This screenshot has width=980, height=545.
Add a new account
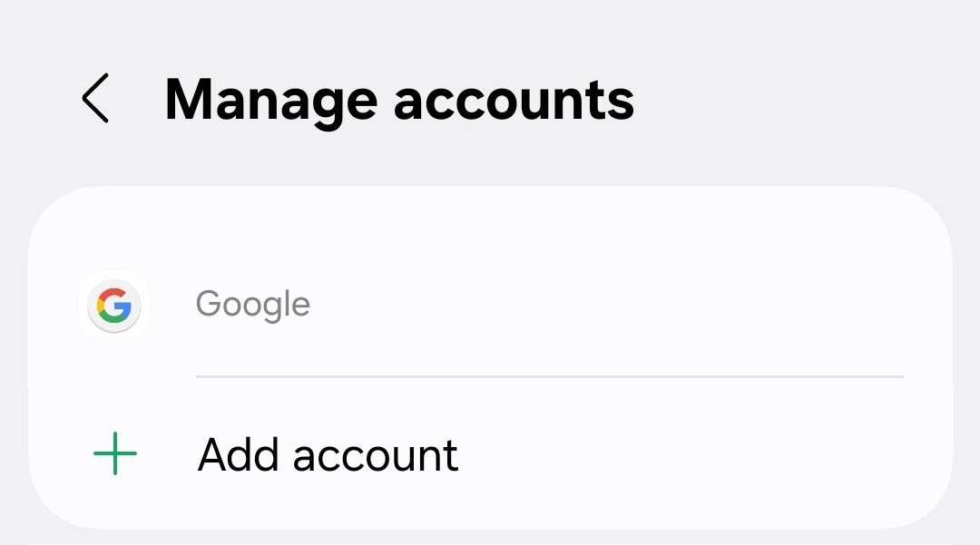click(328, 454)
